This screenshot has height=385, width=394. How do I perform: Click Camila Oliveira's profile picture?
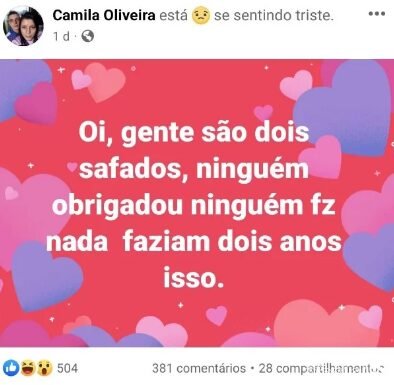tap(24, 26)
